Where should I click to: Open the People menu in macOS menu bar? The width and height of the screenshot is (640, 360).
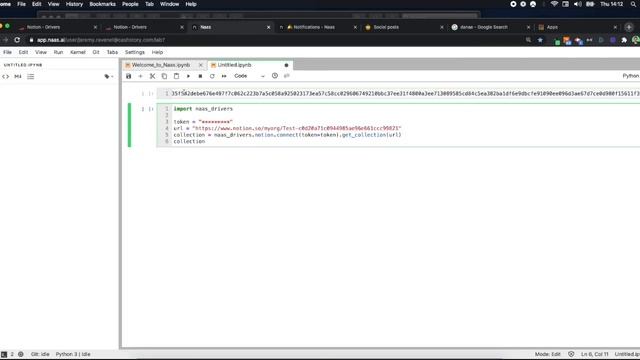130,4
